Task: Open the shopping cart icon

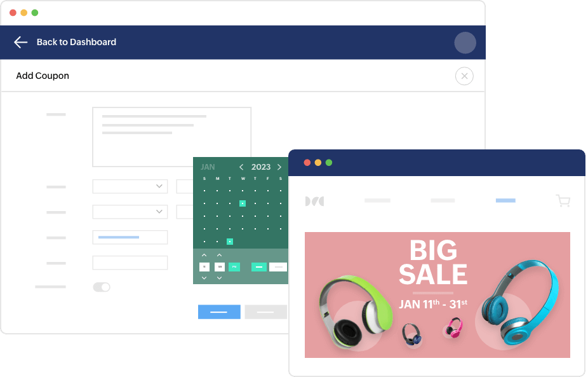Action: click(563, 200)
